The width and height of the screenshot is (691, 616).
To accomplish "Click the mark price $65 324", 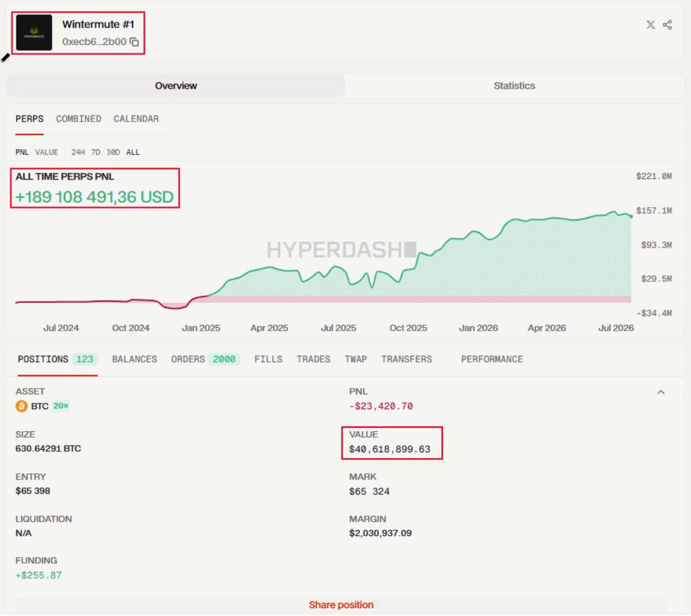I will [369, 492].
